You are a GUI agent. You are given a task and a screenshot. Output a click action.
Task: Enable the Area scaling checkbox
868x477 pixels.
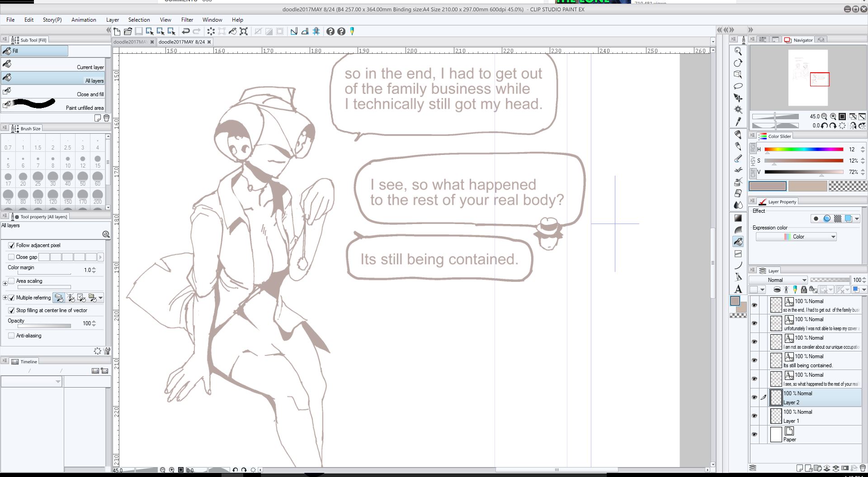[x=11, y=281]
